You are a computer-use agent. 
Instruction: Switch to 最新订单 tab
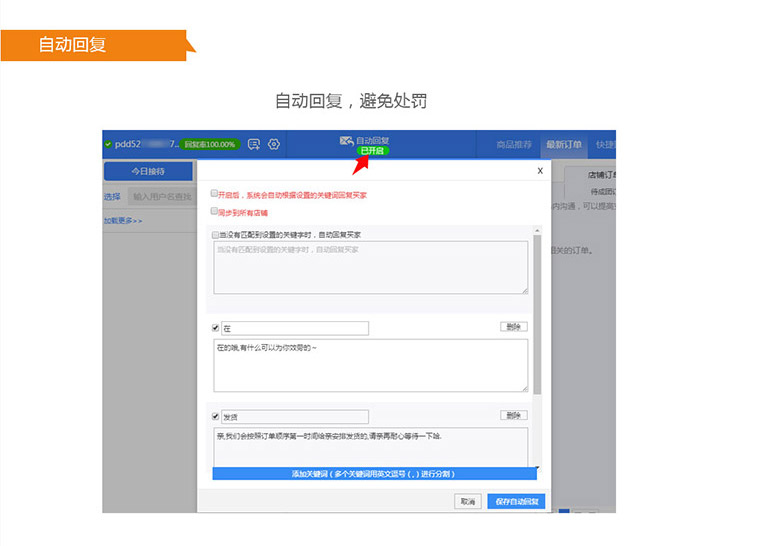pyautogui.click(x=564, y=145)
